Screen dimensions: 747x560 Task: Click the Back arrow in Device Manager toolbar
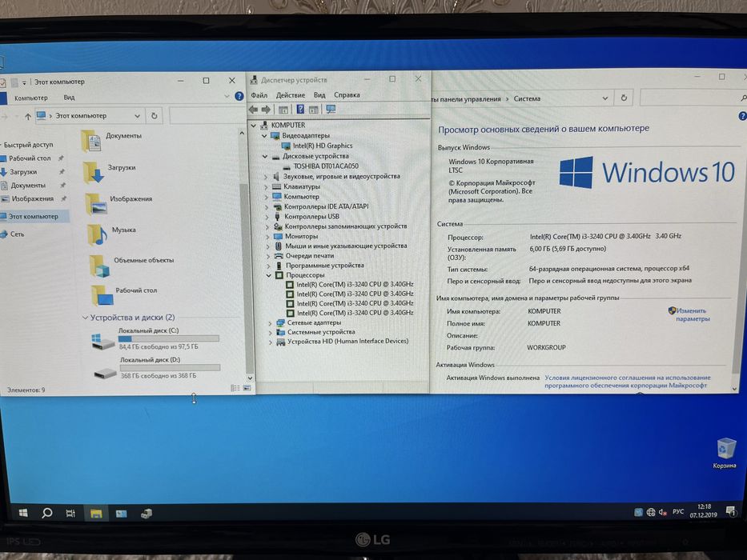click(254, 110)
